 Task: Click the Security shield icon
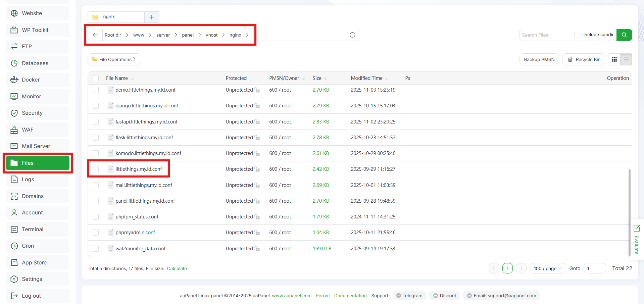(14, 113)
